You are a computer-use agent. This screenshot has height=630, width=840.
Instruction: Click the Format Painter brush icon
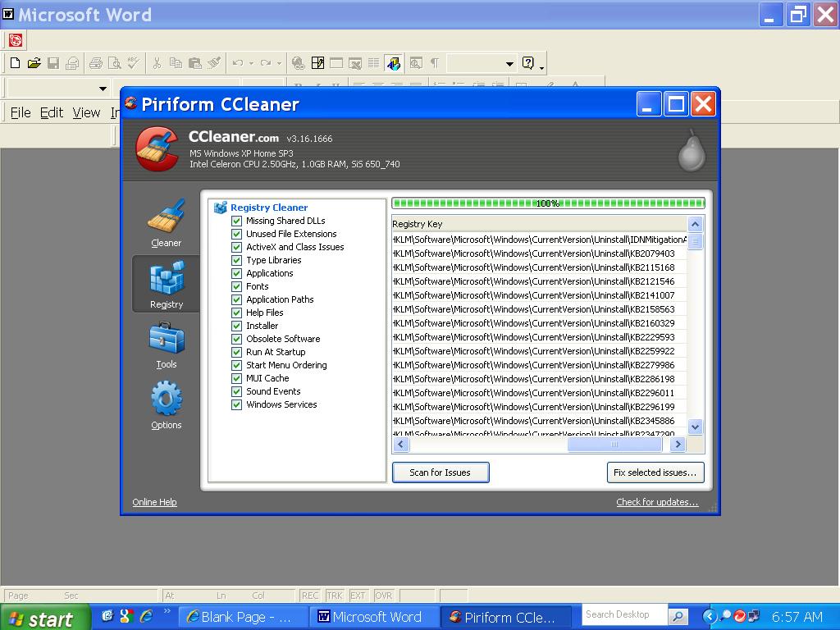coord(214,63)
